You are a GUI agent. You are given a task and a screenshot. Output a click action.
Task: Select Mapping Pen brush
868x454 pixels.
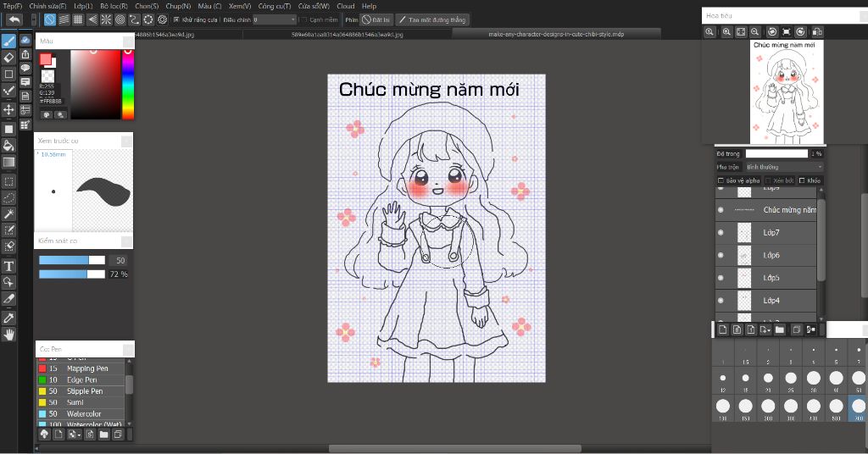pyautogui.click(x=81, y=368)
